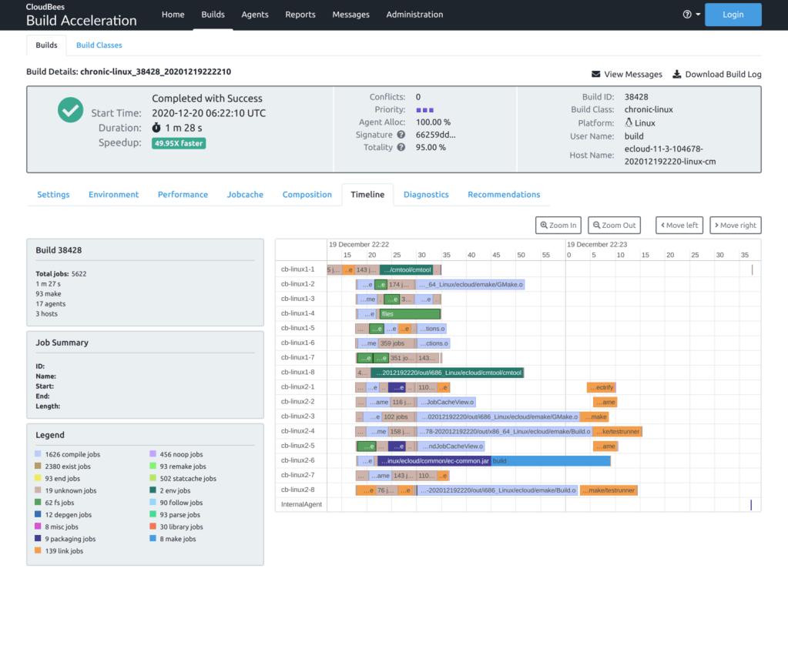Click the Move right button
Screen dimensions: 788x672
pyautogui.click(x=735, y=225)
